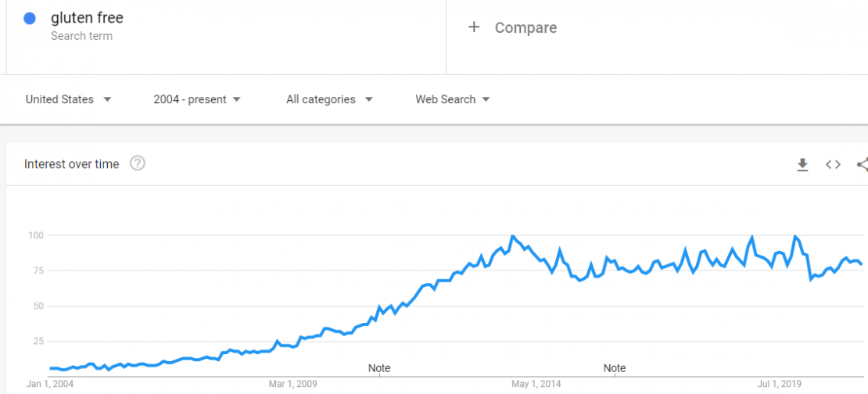The width and height of the screenshot is (868, 394).
Task: Click the second Note marker near 2016
Action: coord(615,368)
